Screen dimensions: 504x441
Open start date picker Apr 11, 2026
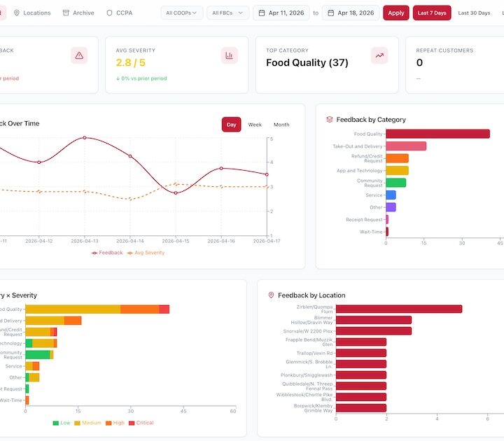[281, 13]
